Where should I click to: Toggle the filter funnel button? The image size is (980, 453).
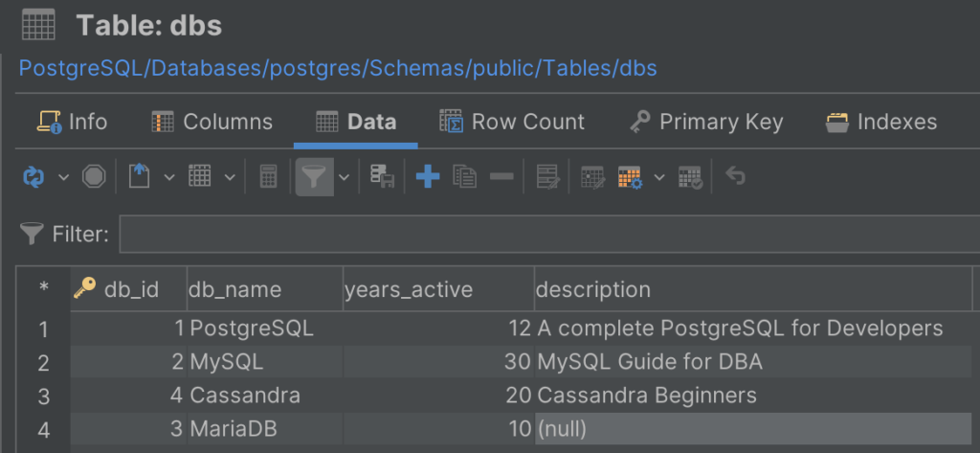314,177
